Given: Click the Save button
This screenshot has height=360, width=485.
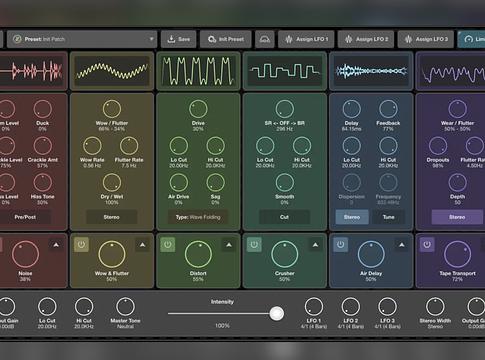Looking at the screenshot, I should coord(179,39).
